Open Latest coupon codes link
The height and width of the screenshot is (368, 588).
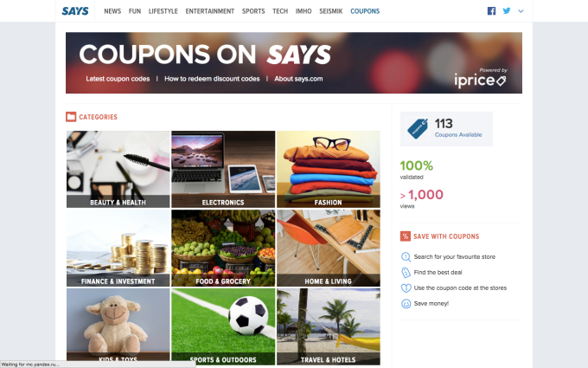(118, 79)
